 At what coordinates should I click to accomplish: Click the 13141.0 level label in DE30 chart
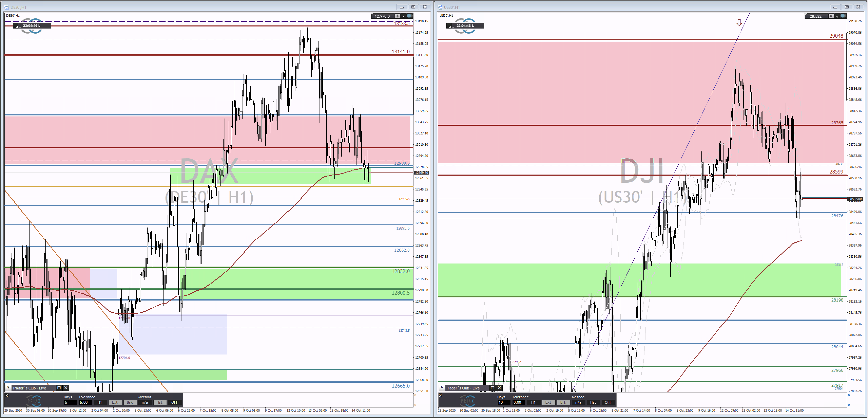click(401, 51)
